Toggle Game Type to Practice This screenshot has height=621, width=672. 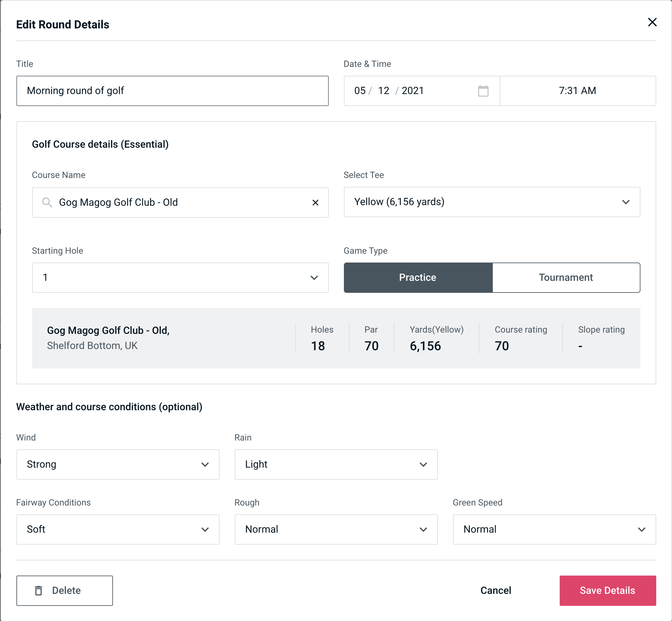tap(417, 277)
